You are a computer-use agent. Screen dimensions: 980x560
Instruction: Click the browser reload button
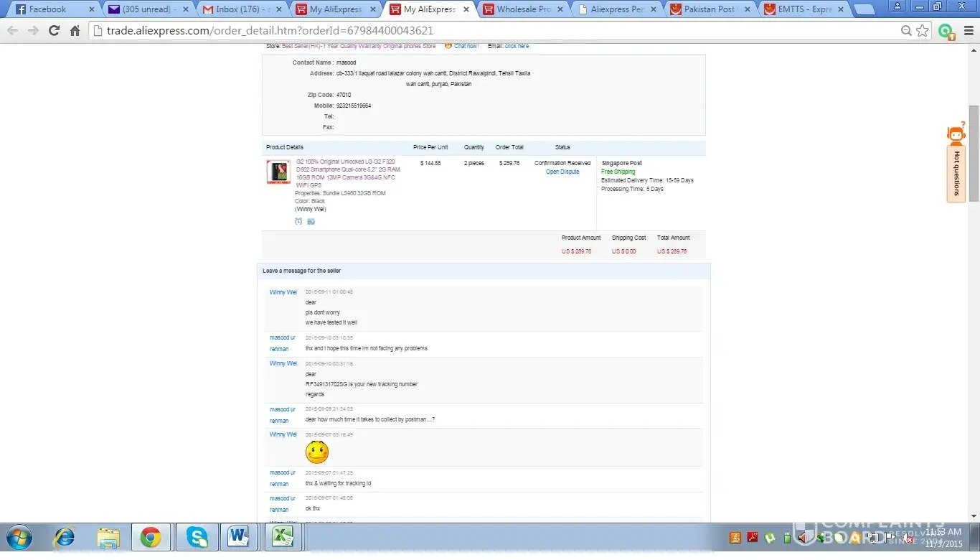(54, 31)
